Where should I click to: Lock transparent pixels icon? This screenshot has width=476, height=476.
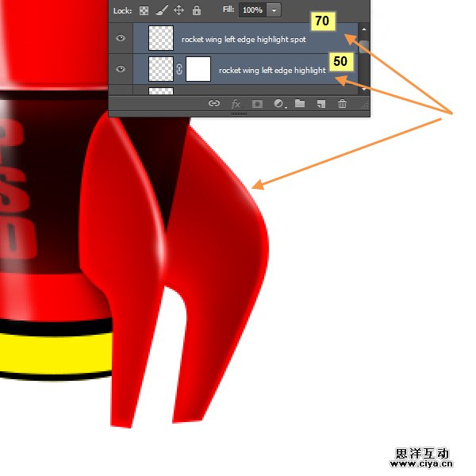pyautogui.click(x=144, y=11)
